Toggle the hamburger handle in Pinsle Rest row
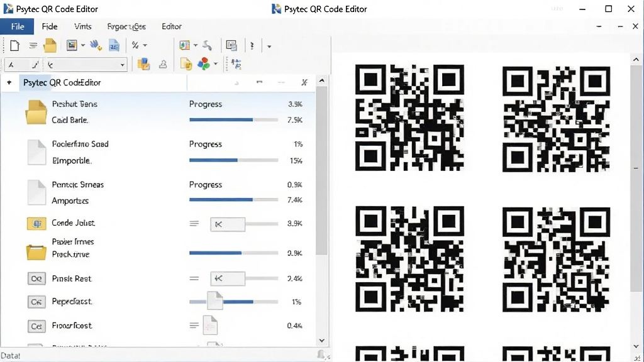The width and height of the screenshot is (644, 362). pyautogui.click(x=194, y=278)
